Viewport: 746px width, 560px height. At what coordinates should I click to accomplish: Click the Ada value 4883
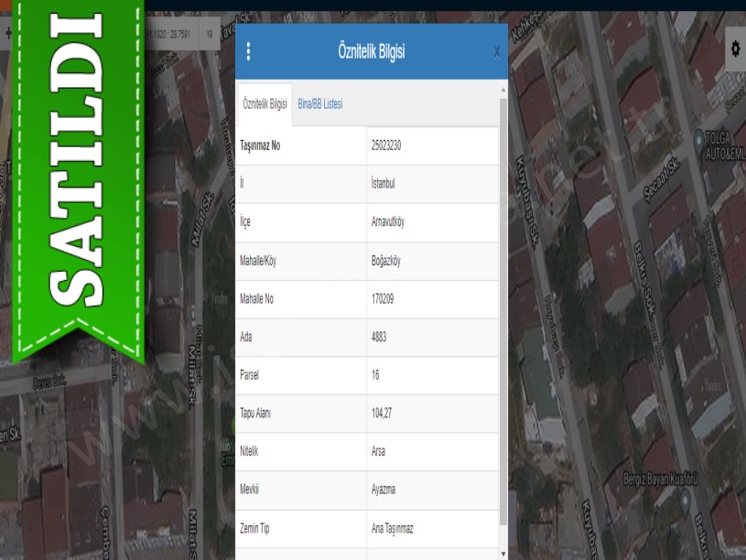tap(379, 337)
